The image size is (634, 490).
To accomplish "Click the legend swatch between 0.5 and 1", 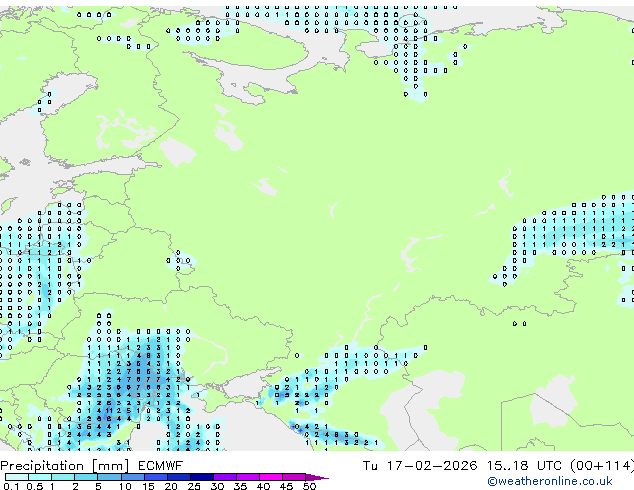I will pyautogui.click(x=40, y=477).
